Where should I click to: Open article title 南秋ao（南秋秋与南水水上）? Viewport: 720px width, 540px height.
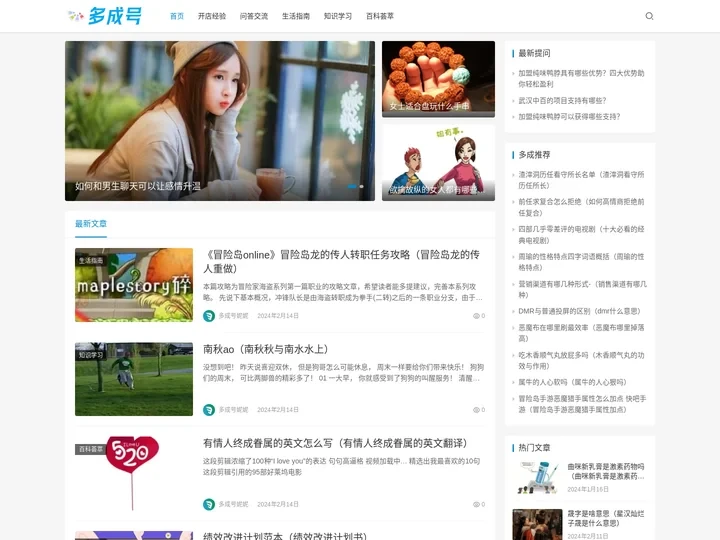266,349
